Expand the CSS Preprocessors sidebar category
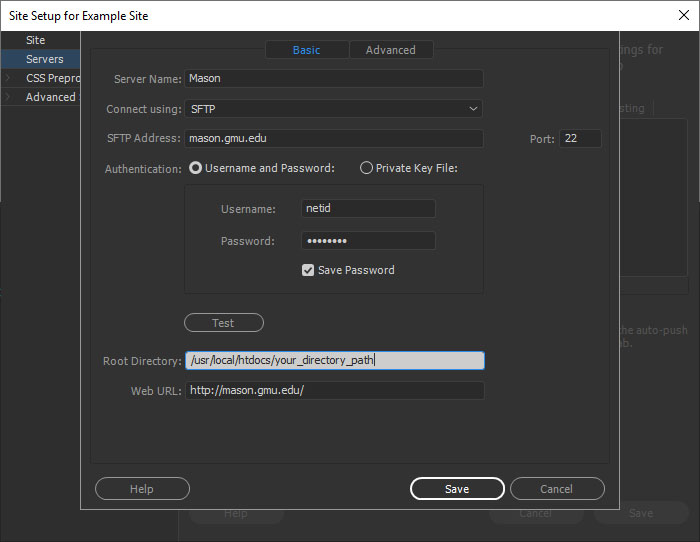Viewport: 700px width, 542px height. click(9, 78)
